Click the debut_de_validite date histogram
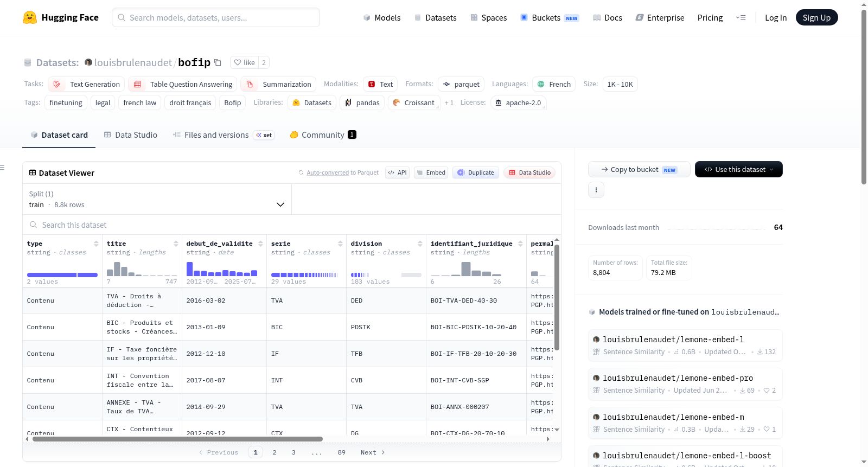This screenshot has width=868, height=467. point(222,268)
